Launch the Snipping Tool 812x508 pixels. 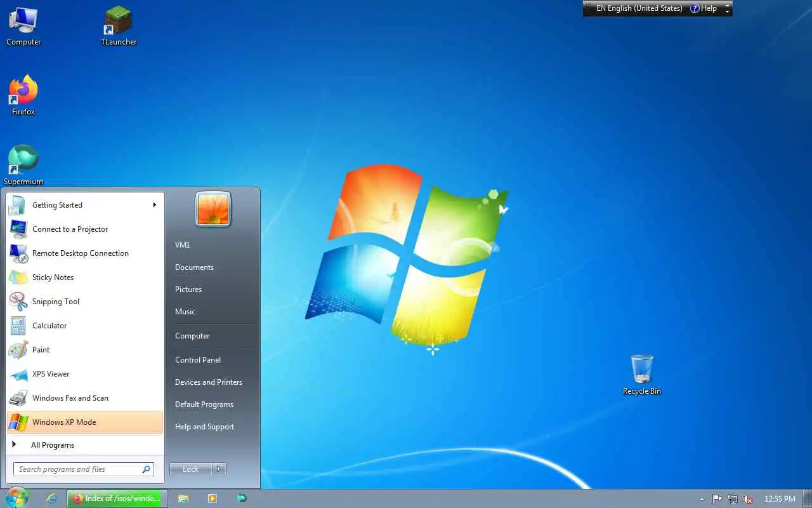pyautogui.click(x=85, y=302)
